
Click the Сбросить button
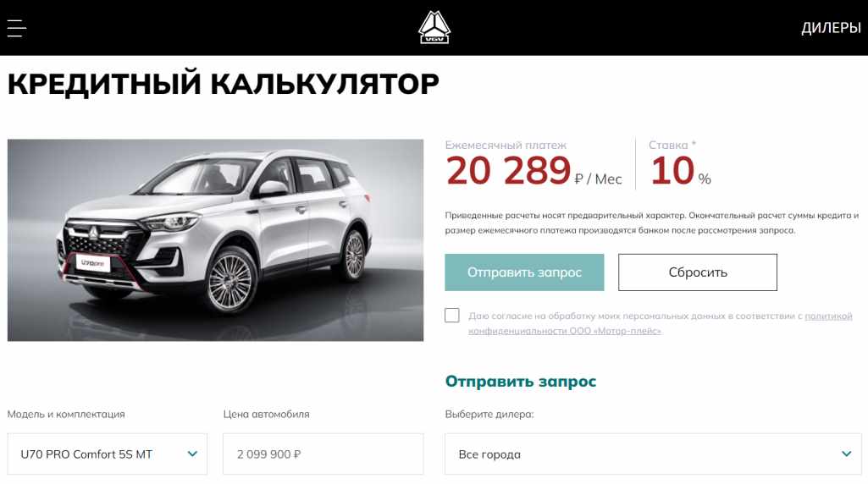tap(698, 272)
